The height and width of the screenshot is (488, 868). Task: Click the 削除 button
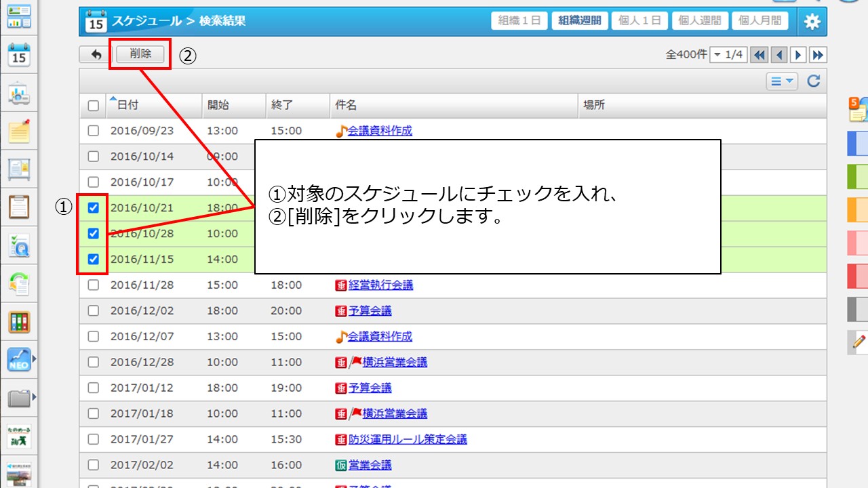pyautogui.click(x=140, y=54)
